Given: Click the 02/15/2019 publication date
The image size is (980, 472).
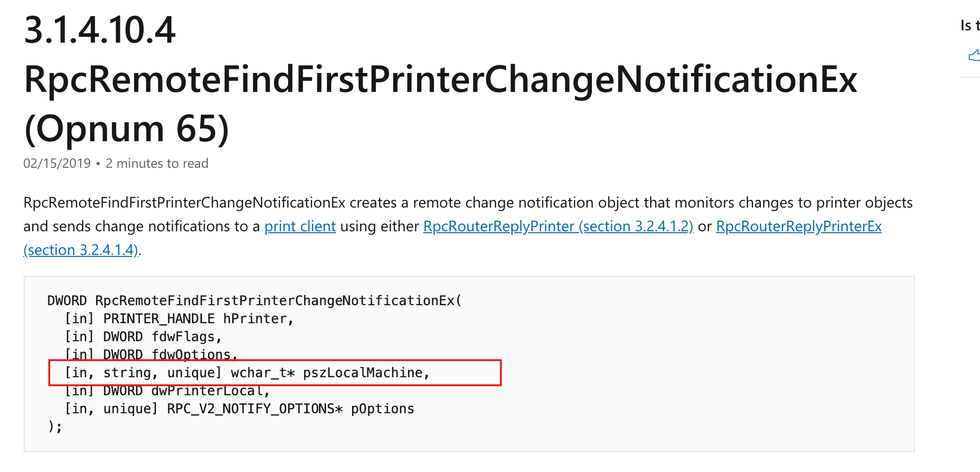Looking at the screenshot, I should 57,163.
